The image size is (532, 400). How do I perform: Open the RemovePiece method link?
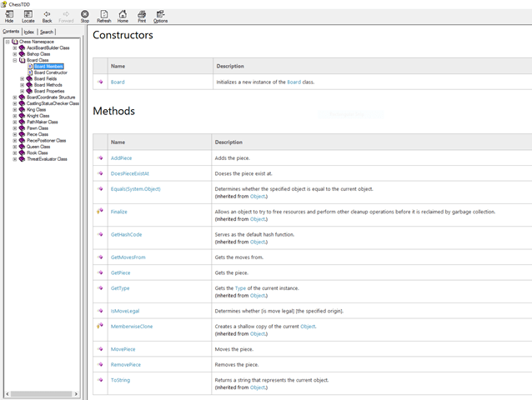pos(126,365)
